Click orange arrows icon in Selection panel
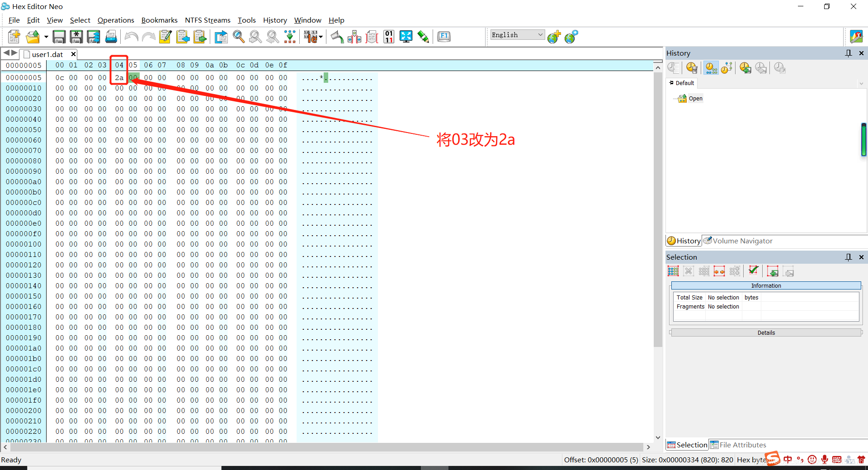 [719, 271]
